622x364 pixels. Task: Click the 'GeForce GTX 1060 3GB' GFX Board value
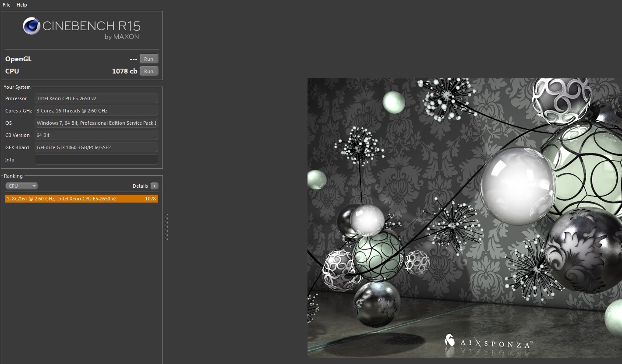tap(96, 147)
